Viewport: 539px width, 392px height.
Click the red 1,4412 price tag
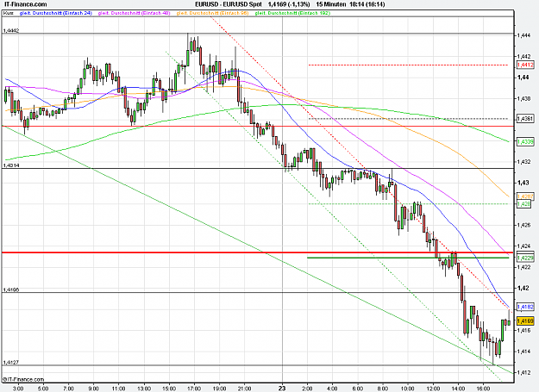pyautogui.click(x=525, y=65)
